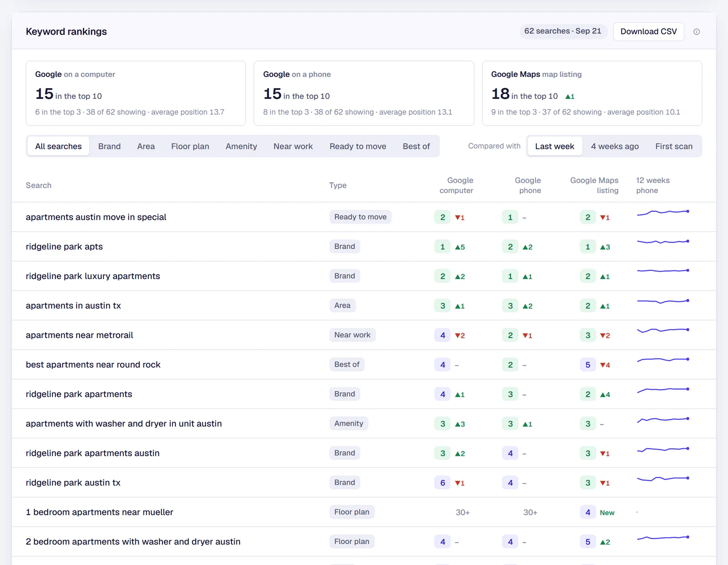
Task: Click the 12 weeks phone column header
Action: [x=652, y=185]
